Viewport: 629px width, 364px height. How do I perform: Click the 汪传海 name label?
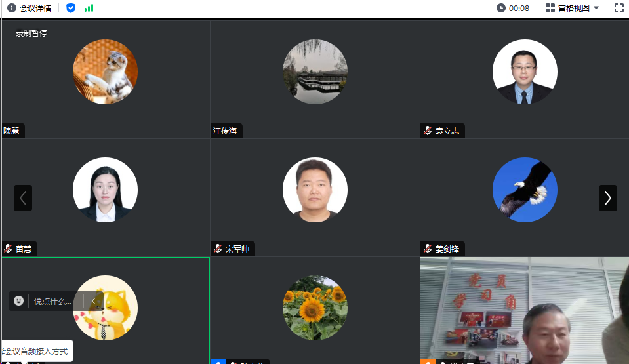pyautogui.click(x=225, y=131)
